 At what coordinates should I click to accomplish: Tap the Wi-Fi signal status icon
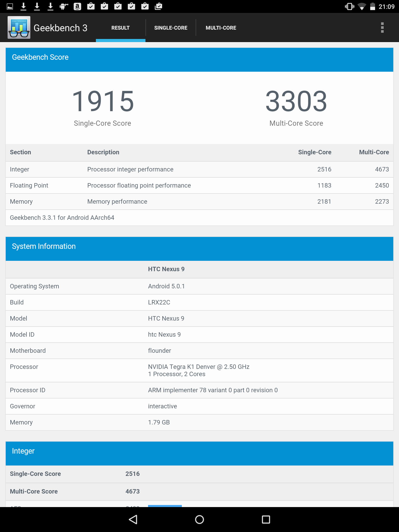pyautogui.click(x=362, y=6)
